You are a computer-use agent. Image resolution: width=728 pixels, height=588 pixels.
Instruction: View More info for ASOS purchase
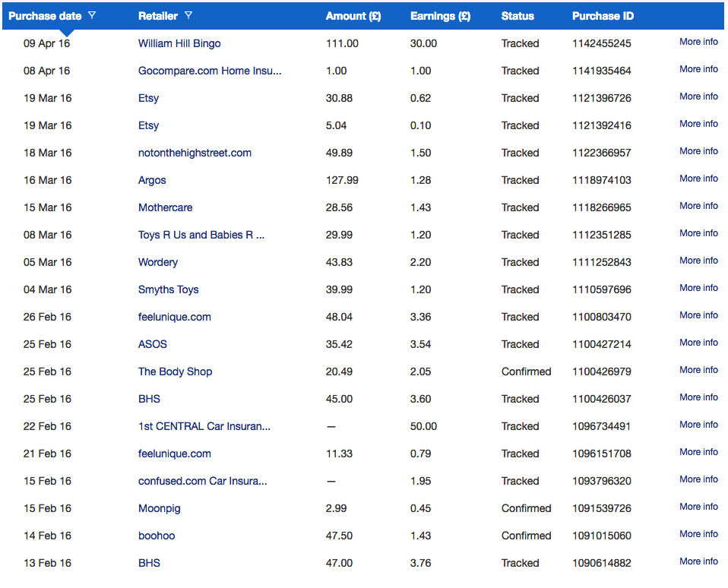[x=699, y=343]
